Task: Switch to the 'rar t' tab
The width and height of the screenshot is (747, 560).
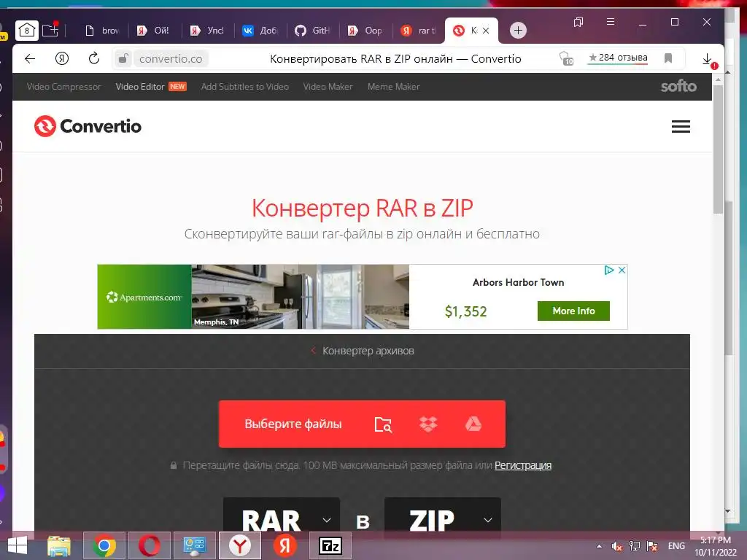Action: 418,31
